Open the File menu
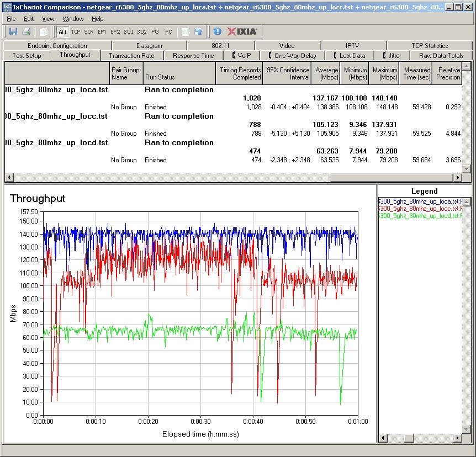The width and height of the screenshot is (476, 457). 11,19
